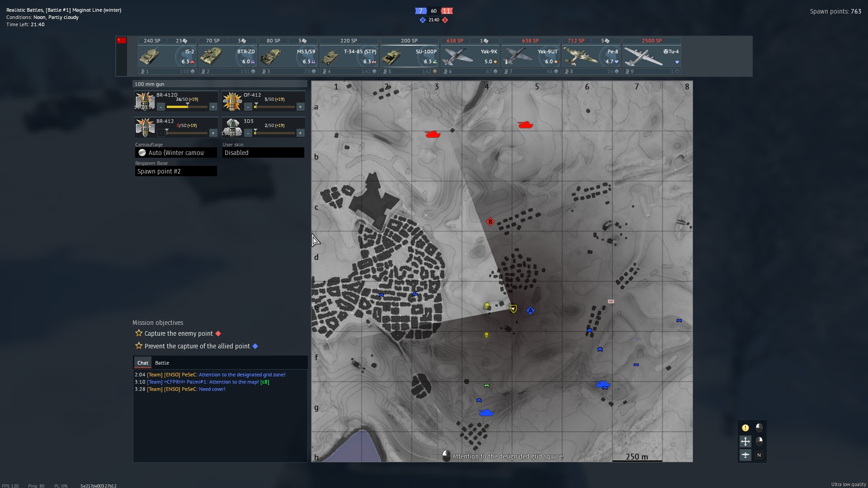Viewport: 868px width, 488px height.
Task: Open the User skin dropdown
Action: 263,153
